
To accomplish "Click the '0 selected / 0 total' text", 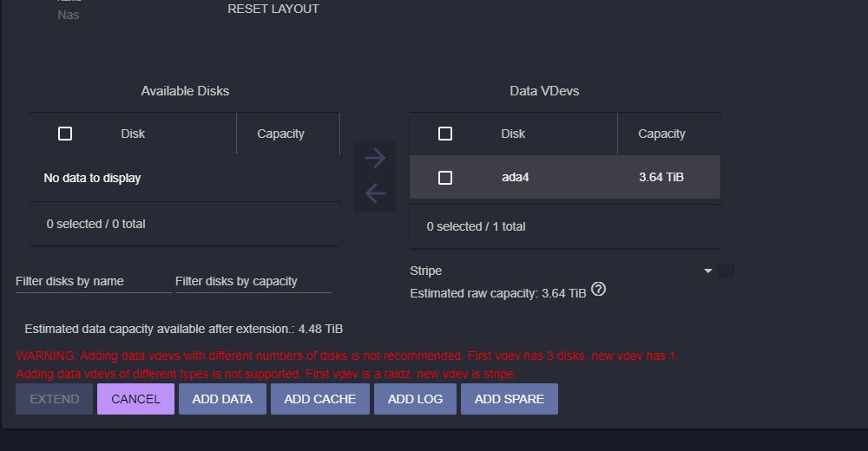I will [x=95, y=224].
